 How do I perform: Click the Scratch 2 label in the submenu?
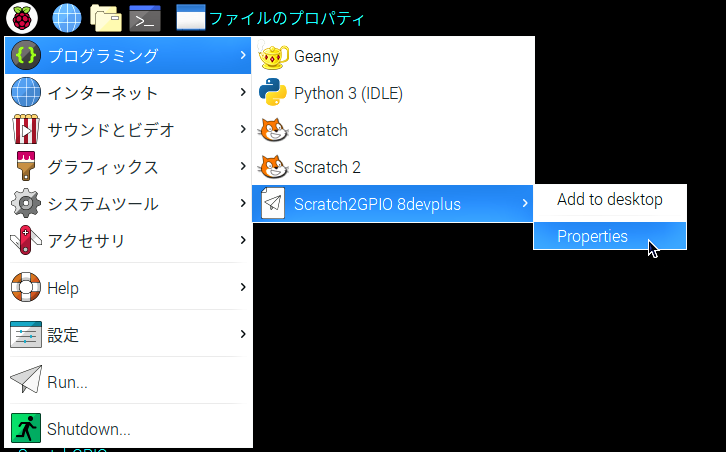[327, 167]
